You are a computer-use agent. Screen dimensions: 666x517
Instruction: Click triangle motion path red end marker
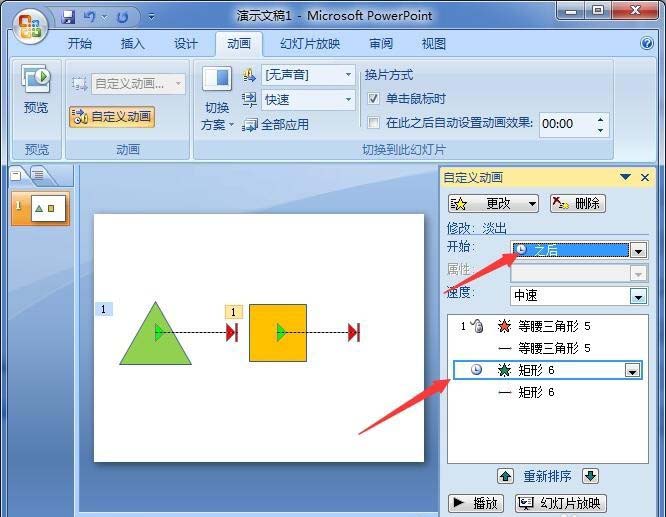[x=232, y=332]
